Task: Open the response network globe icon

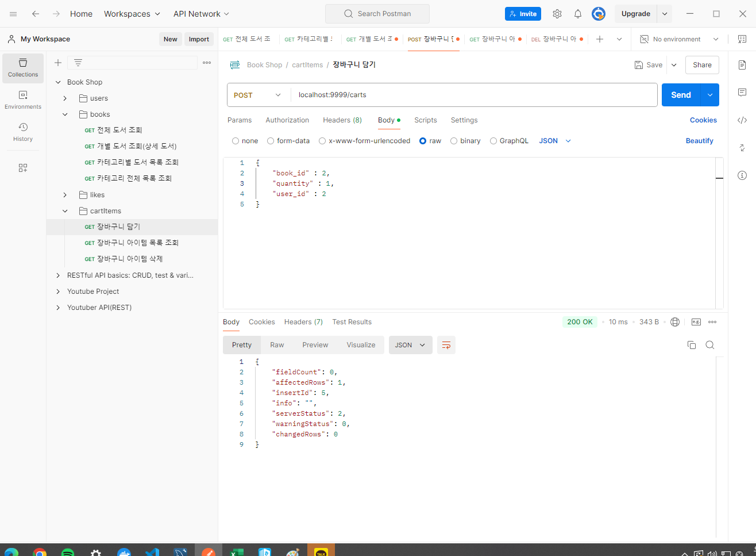Action: point(675,322)
